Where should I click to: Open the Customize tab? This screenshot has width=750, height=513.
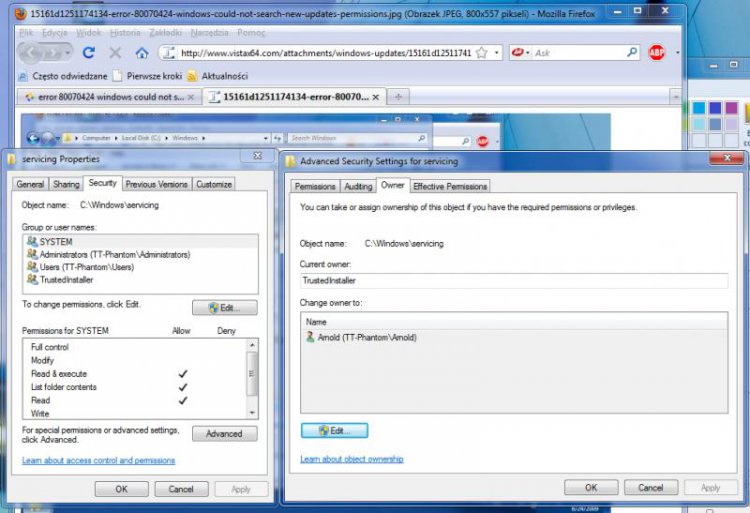214,184
